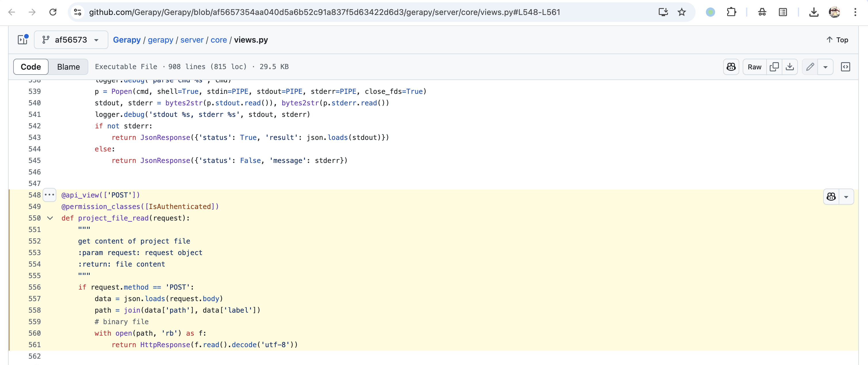The image size is (868, 365).
Task: Expand Copilot dropdown beside highlighted code
Action: click(x=846, y=197)
